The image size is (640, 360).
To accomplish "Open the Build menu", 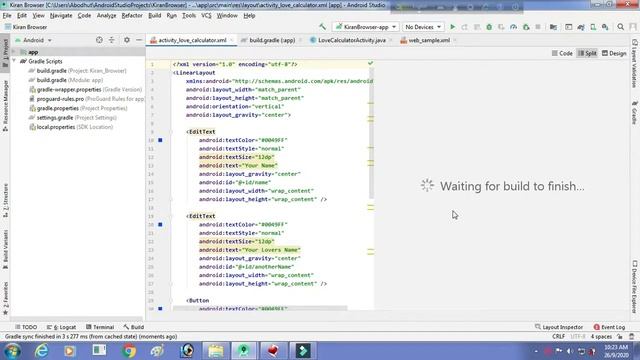I will (x=154, y=16).
